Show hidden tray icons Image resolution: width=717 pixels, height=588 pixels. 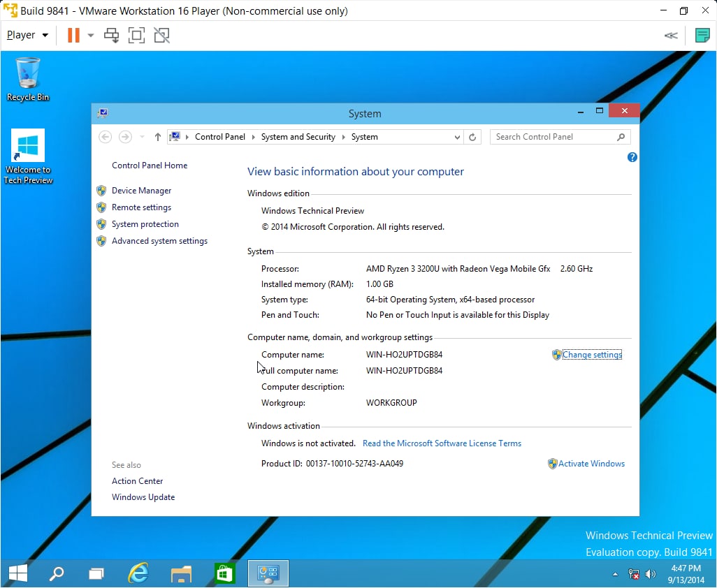coord(615,574)
